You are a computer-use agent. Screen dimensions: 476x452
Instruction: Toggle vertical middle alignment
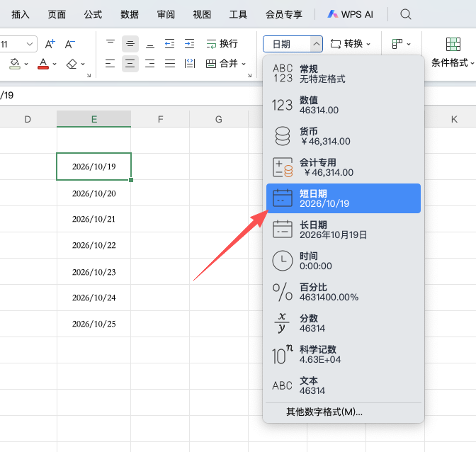coord(130,44)
